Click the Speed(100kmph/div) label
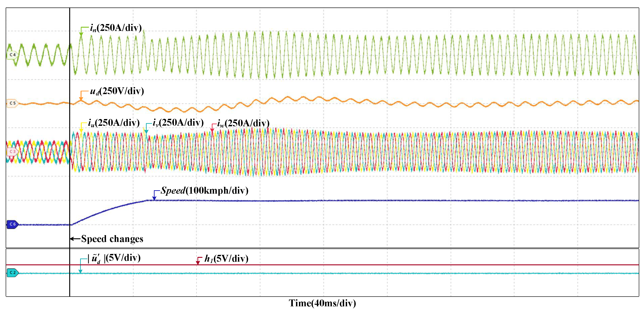Viewport: 644px width, 312px height. (205, 191)
